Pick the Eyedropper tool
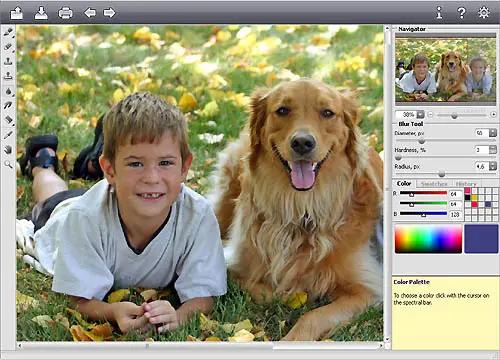The width and height of the screenshot is (500, 360). coord(8,135)
